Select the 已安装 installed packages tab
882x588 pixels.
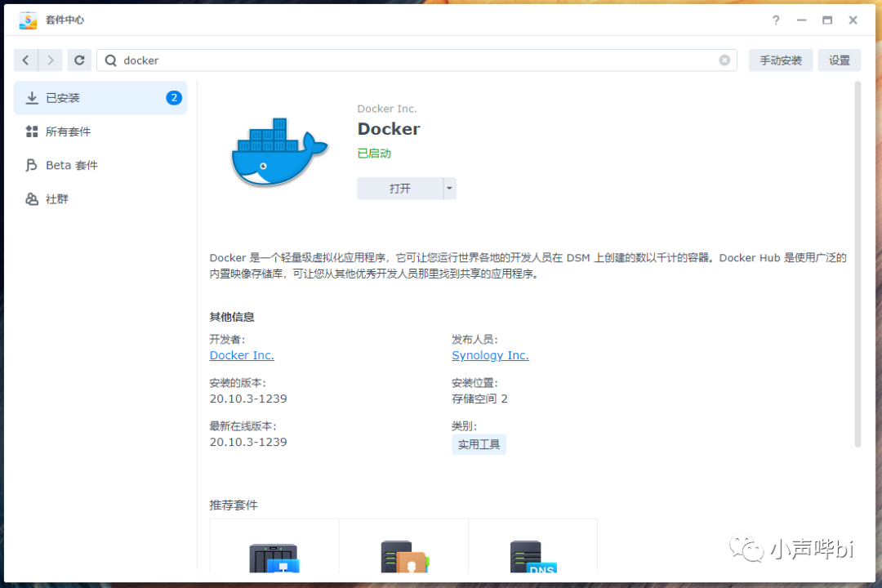100,98
